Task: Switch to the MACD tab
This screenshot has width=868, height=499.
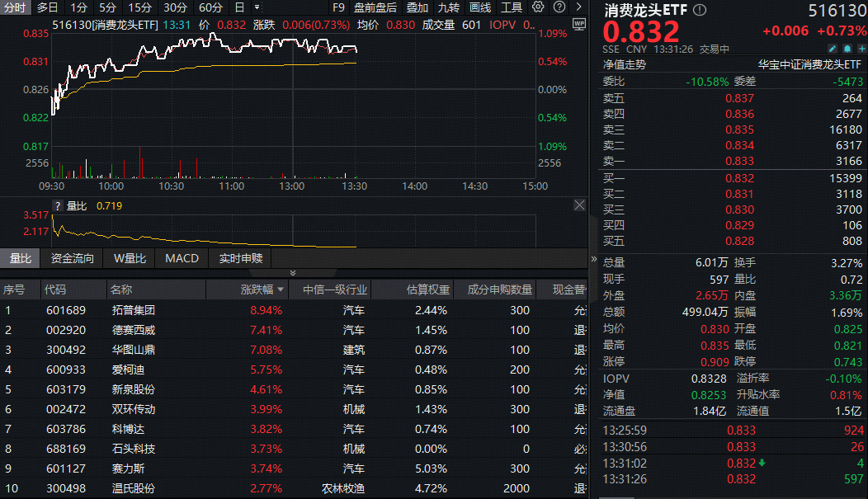Action: pos(181,257)
